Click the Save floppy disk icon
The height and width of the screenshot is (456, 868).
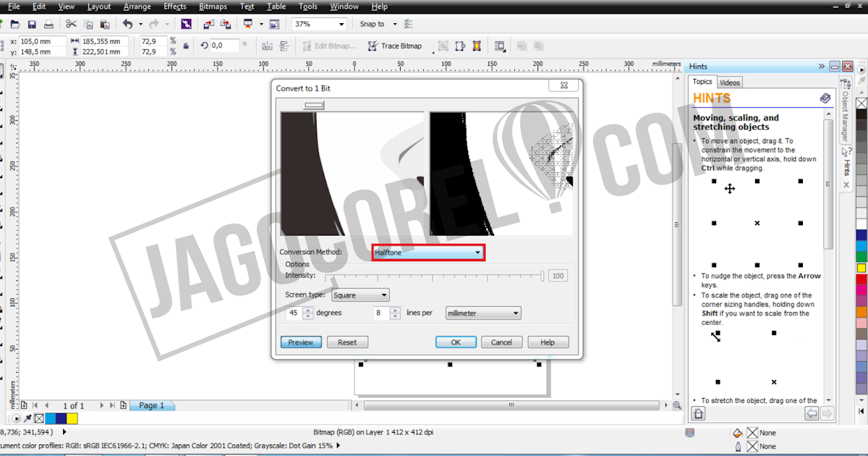tap(32, 24)
